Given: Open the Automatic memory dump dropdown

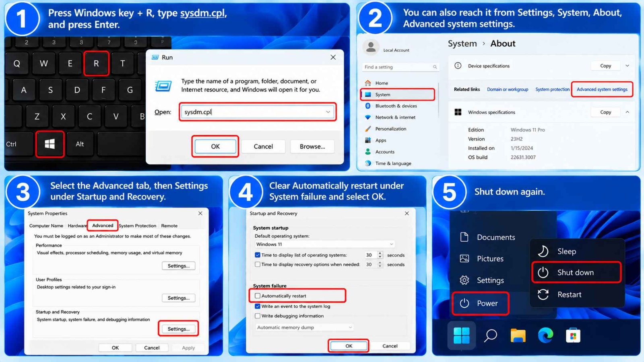Looking at the screenshot, I should [x=304, y=328].
